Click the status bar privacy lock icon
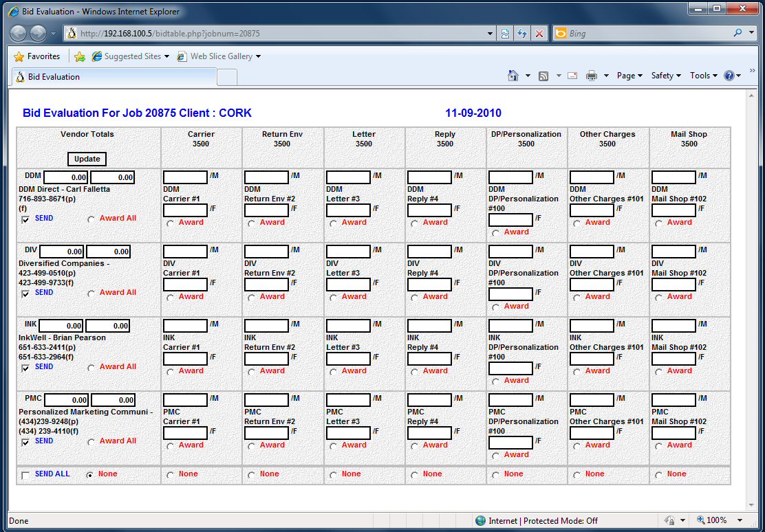The width and height of the screenshot is (765, 532). tap(670, 521)
